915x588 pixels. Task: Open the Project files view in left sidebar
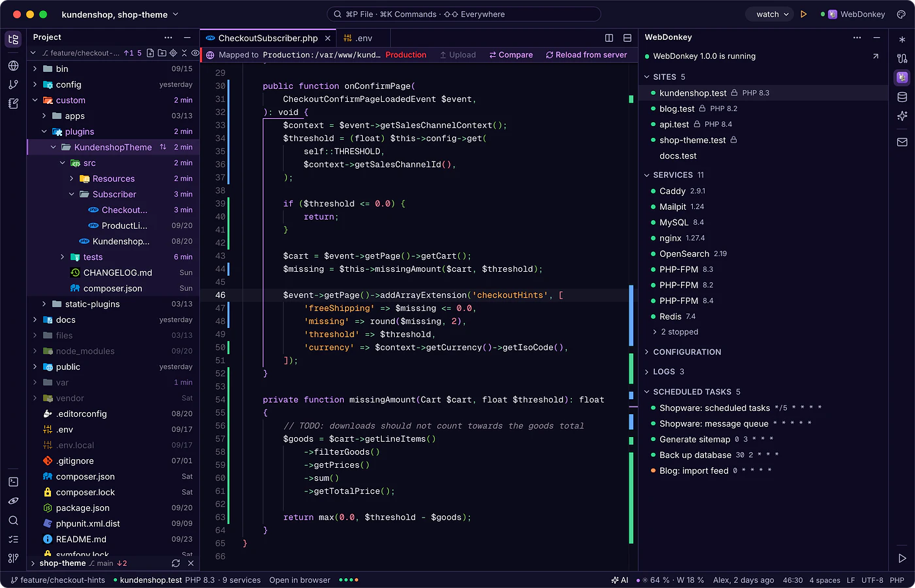coord(13,39)
